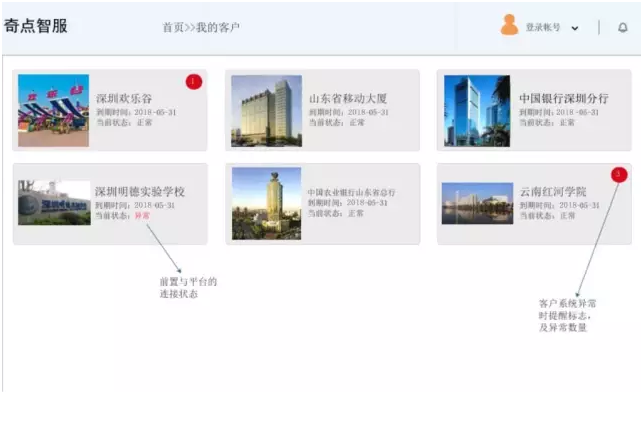
Task: Open the 山东省移动大厦 building thumbnail
Action: pos(267,111)
